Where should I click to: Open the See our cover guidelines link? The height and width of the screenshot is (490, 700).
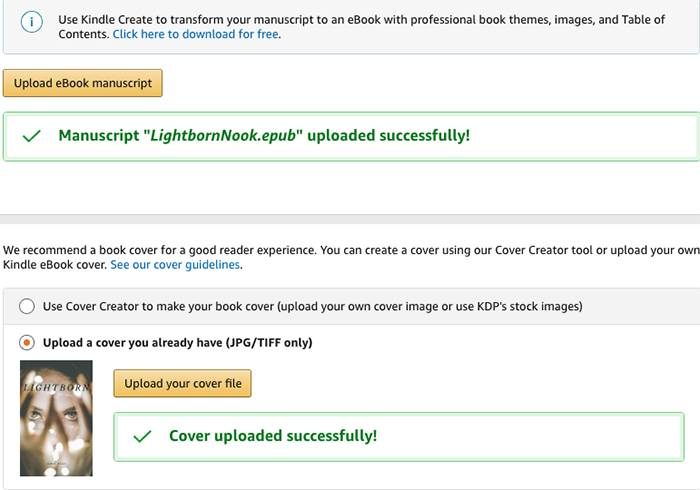coord(175,265)
